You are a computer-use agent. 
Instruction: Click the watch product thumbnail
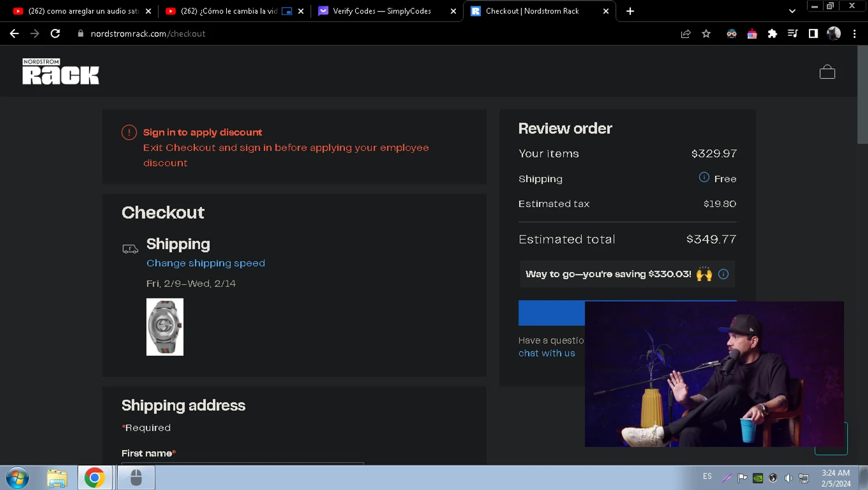165,327
